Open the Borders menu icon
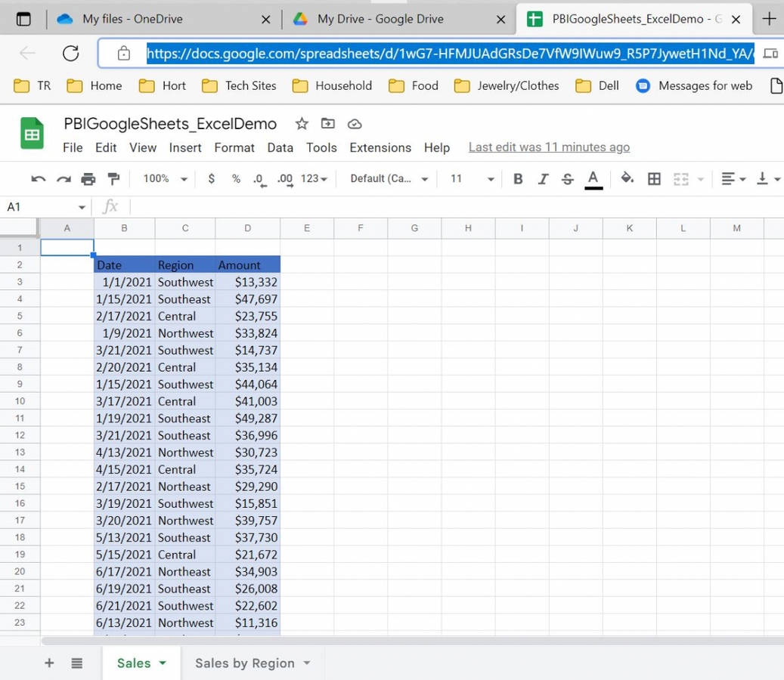The height and width of the screenshot is (680, 784). (654, 178)
